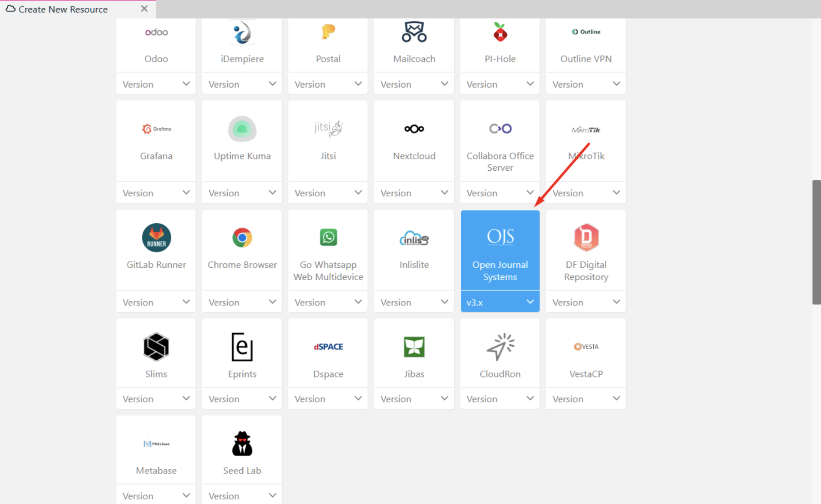Open the Grafana Version dropdown
This screenshot has height=504, width=821.
(x=156, y=193)
